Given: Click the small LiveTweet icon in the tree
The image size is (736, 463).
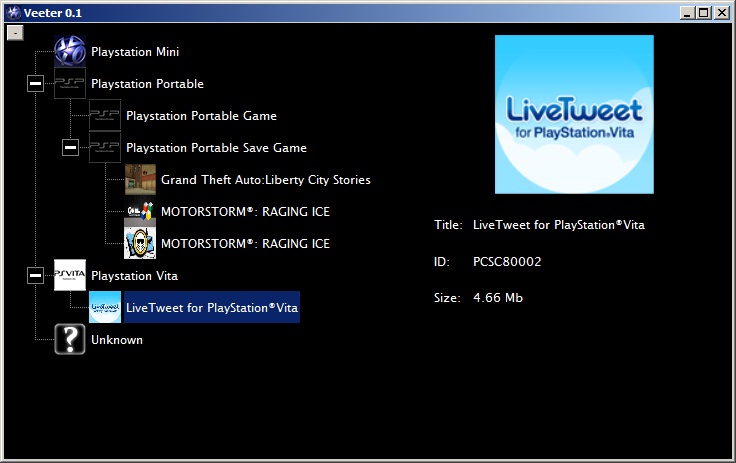Looking at the screenshot, I should pos(105,307).
